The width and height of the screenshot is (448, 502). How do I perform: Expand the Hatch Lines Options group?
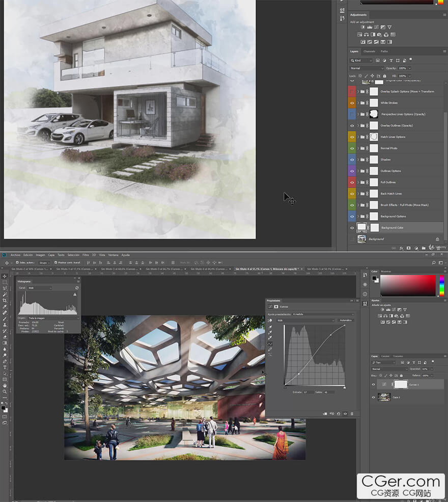(x=358, y=137)
